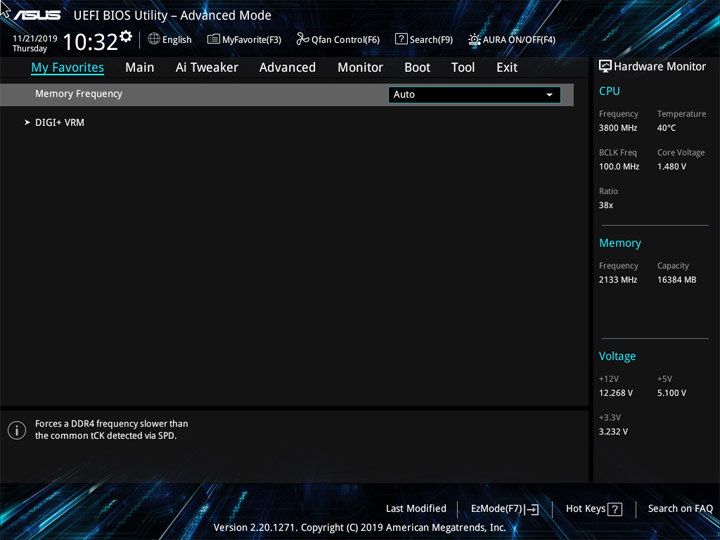Click the 38x ratio value
720x540 pixels.
click(606, 205)
